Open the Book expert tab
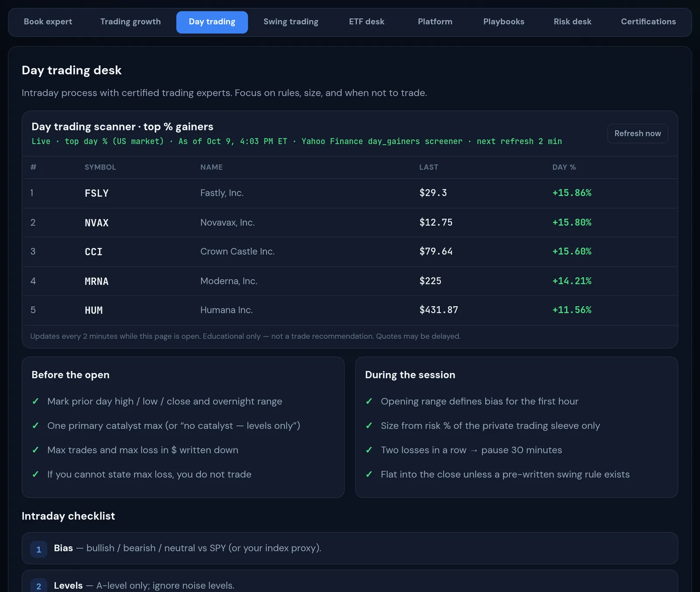 48,22
